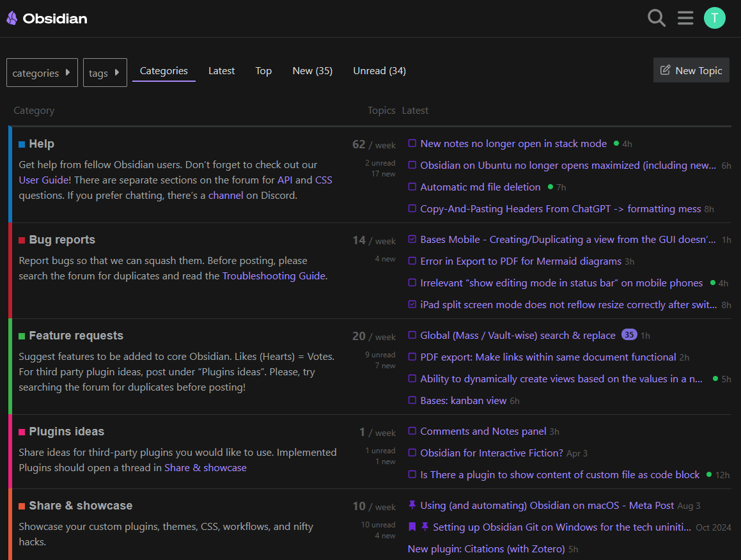Click Feature requests' 9 unread count
Screen dimensions: 741x560
click(380, 355)
